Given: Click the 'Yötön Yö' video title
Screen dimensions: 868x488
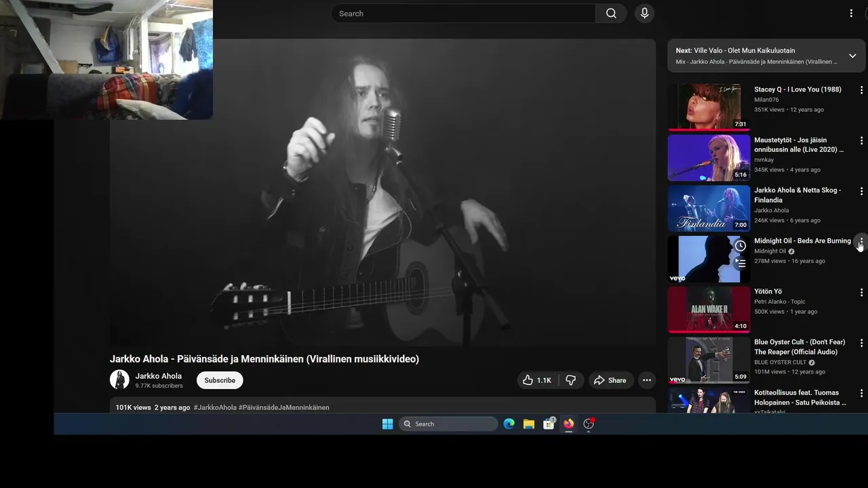Looking at the screenshot, I should point(768,291).
